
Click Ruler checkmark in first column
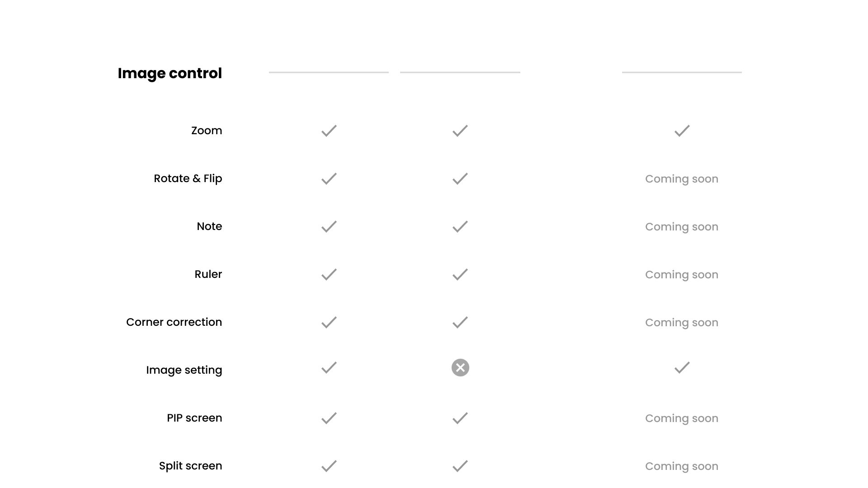[329, 274]
